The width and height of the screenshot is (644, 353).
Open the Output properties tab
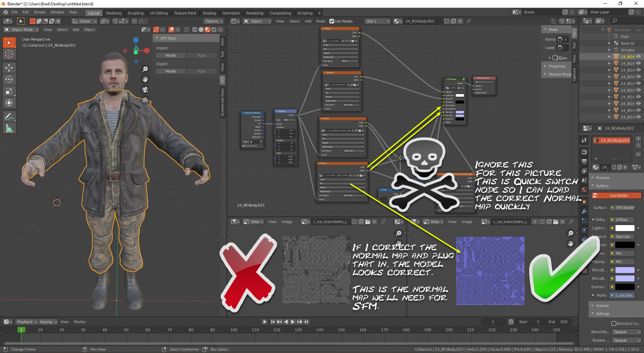(x=584, y=162)
